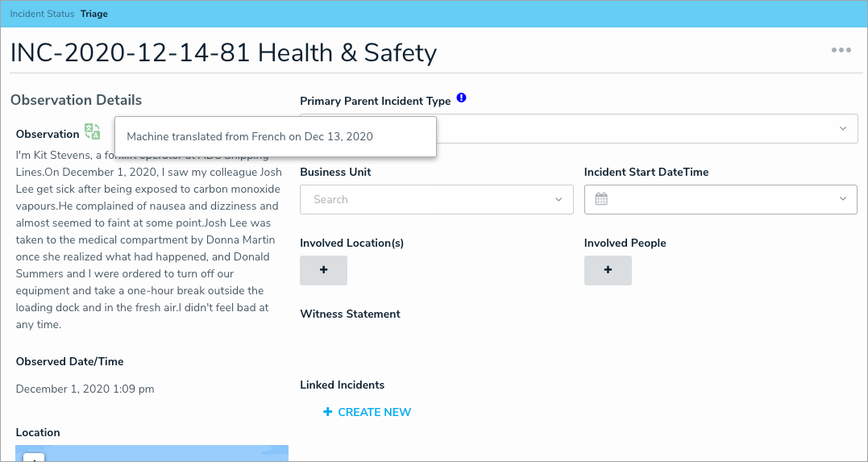The width and height of the screenshot is (868, 462).
Task: Click into the Business Unit Search field
Action: [419, 199]
